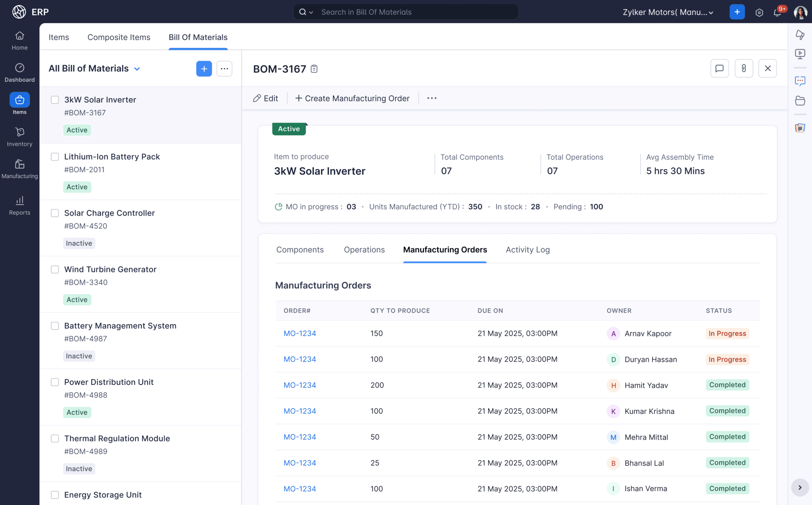812x505 pixels.
Task: Go to the Dashboard sidebar icon
Action: (19, 71)
